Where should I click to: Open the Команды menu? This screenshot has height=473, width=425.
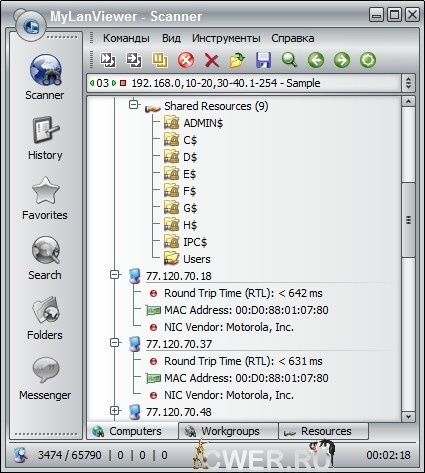point(126,38)
